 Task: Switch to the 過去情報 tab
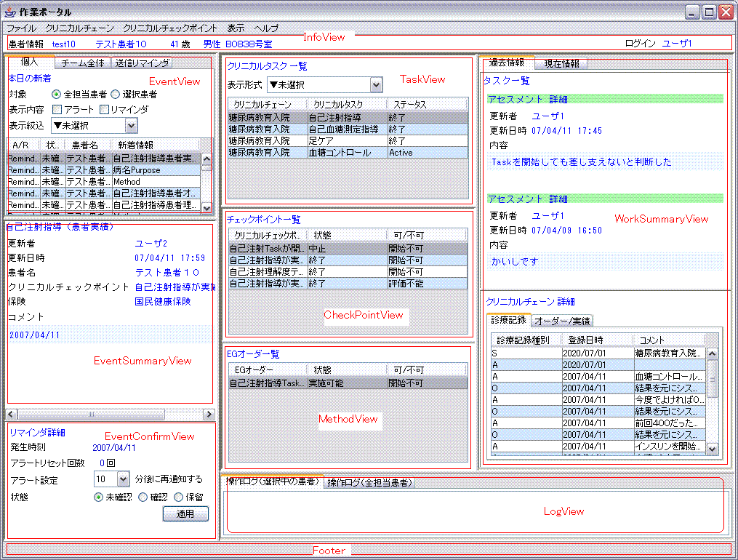point(507,62)
